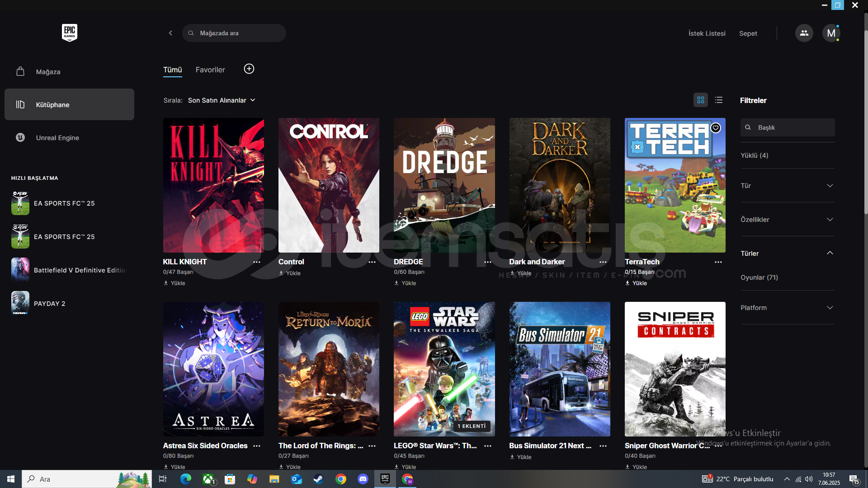The image size is (868, 488).
Task: Open Mağaza in sidebar
Action: click(69, 72)
